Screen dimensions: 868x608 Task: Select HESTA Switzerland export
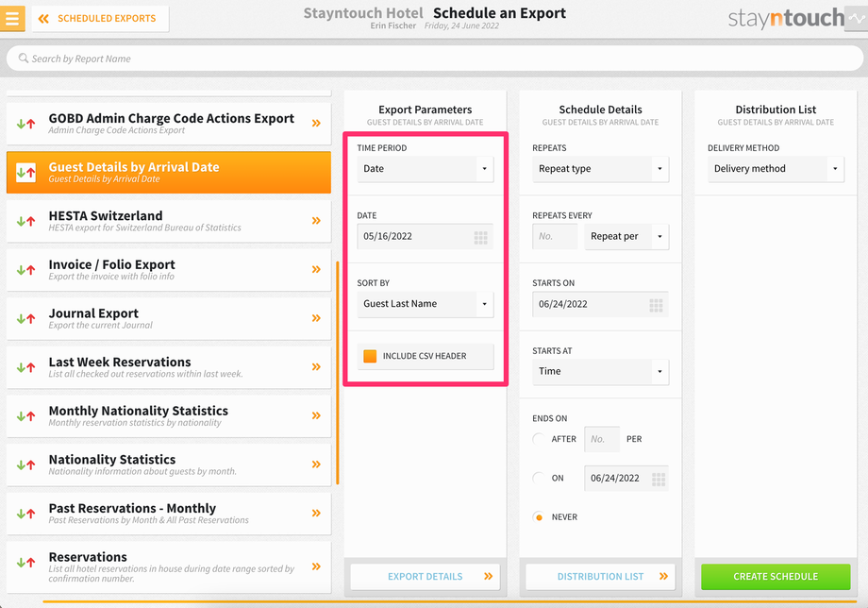(169, 221)
